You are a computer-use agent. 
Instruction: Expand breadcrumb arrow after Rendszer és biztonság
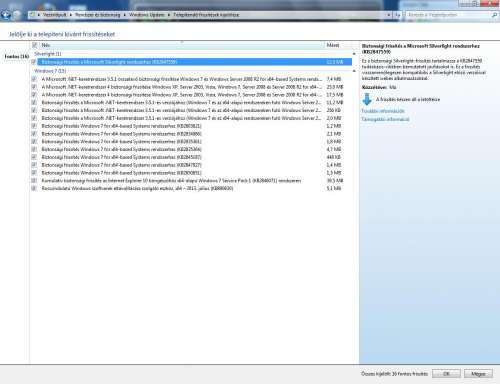(125, 15)
